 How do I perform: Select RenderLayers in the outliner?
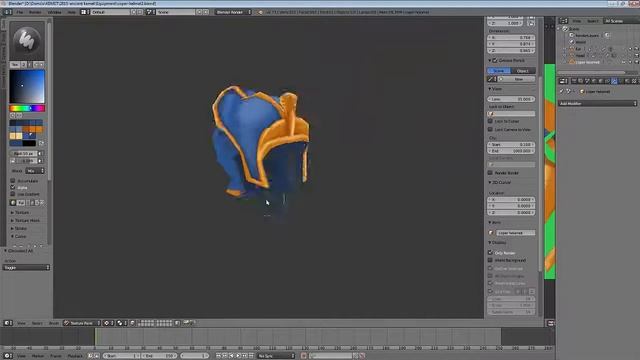click(587, 36)
